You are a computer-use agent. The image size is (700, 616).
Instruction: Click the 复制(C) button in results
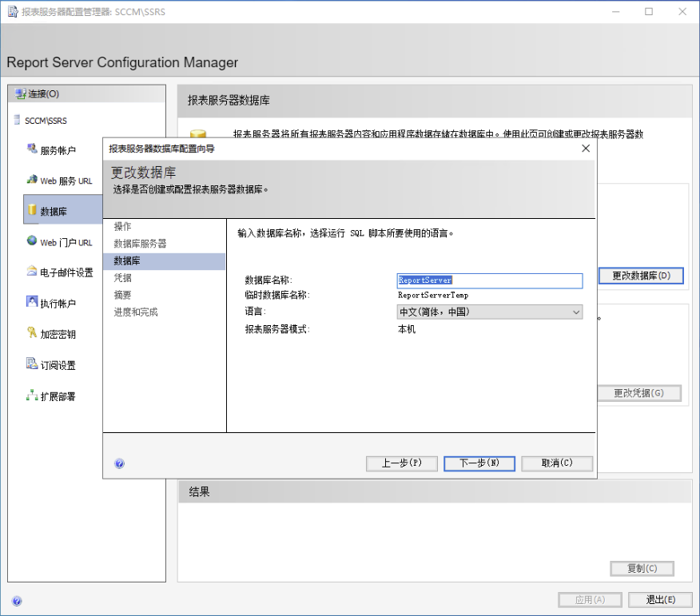642,569
